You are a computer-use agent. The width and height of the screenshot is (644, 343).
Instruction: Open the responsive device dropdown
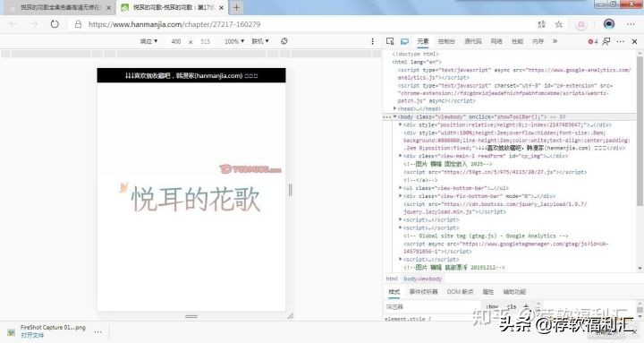[x=148, y=41]
